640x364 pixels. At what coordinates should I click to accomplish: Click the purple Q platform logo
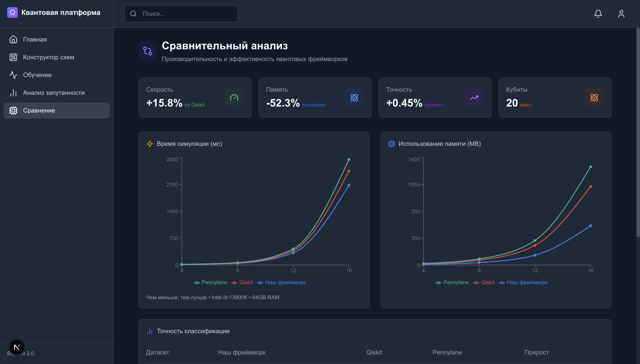point(12,12)
